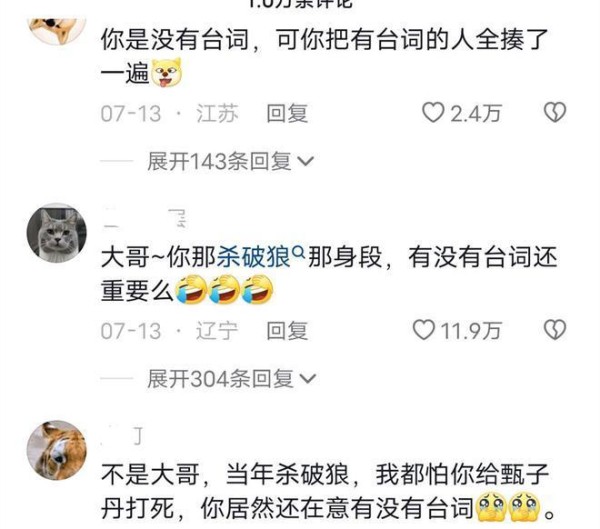Tap the 2.4万 like count
The height and width of the screenshot is (529, 600).
[x=475, y=114]
